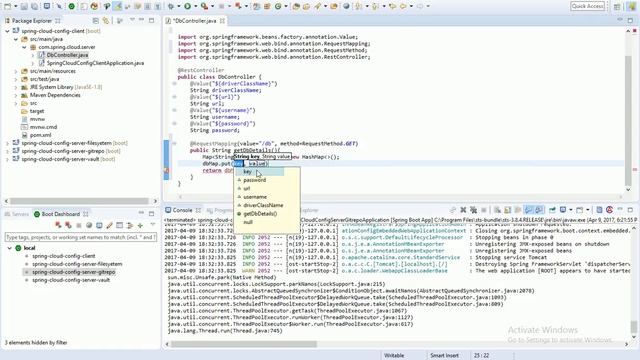640x360 pixels.
Task: Switch to the Progress tab
Action: click(220, 210)
